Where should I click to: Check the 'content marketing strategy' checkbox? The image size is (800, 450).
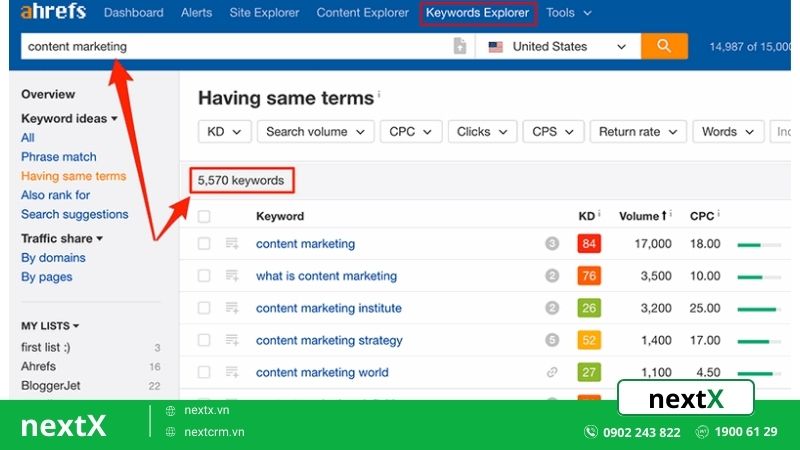point(204,340)
